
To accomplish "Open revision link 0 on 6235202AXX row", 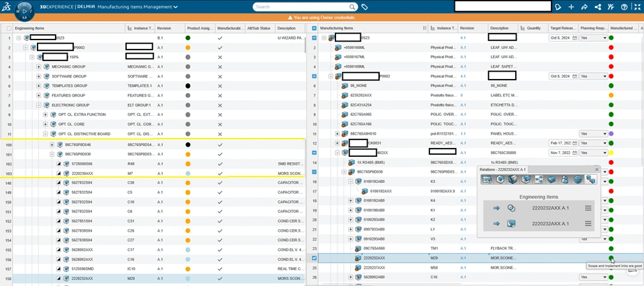I will [x=462, y=95].
